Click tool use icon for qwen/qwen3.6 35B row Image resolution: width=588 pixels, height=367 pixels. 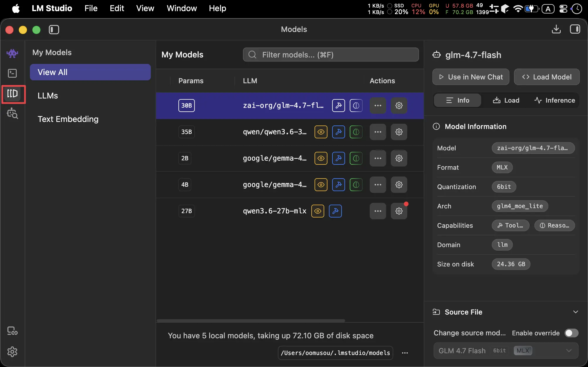(x=339, y=132)
